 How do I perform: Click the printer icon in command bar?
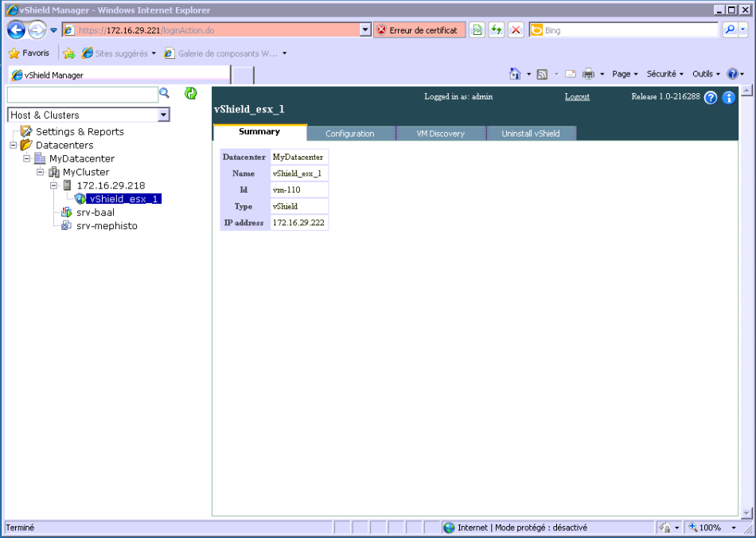[588, 74]
